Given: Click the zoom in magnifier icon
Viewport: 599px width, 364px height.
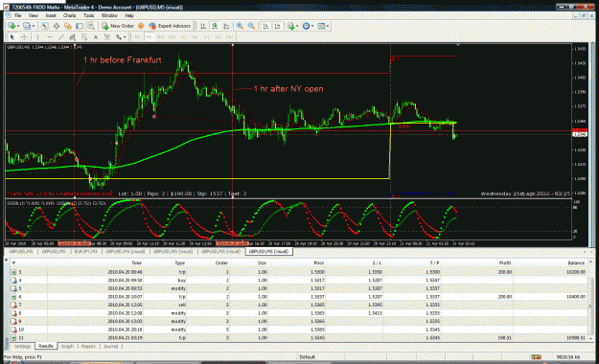Looking at the screenshot, I should [x=240, y=26].
